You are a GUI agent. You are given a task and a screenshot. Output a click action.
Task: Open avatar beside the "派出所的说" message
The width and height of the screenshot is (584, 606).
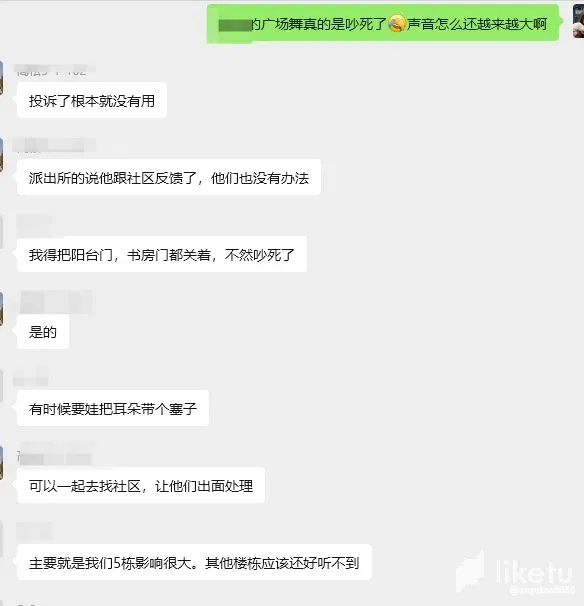coord(2,155)
